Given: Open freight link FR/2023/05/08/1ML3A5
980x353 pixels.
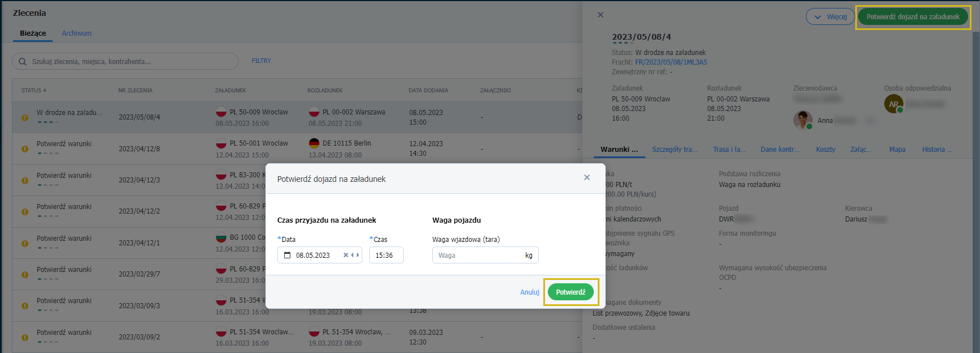Looking at the screenshot, I should [x=671, y=62].
